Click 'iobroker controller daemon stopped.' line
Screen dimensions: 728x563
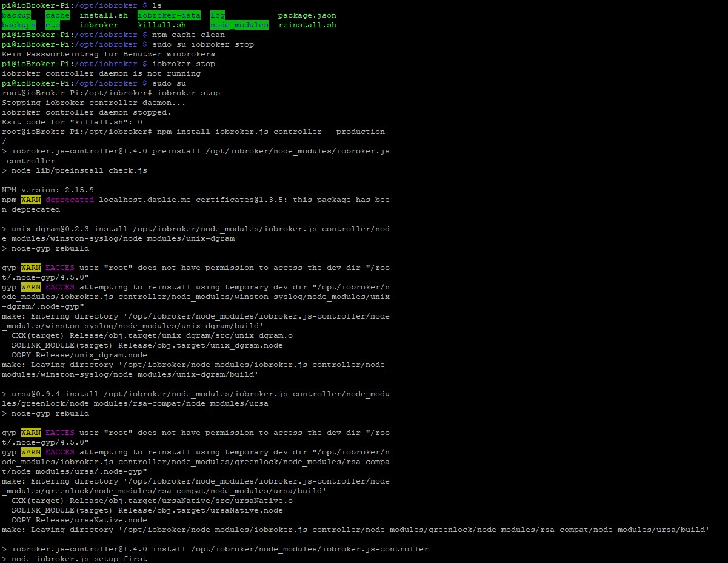pyautogui.click(x=87, y=112)
